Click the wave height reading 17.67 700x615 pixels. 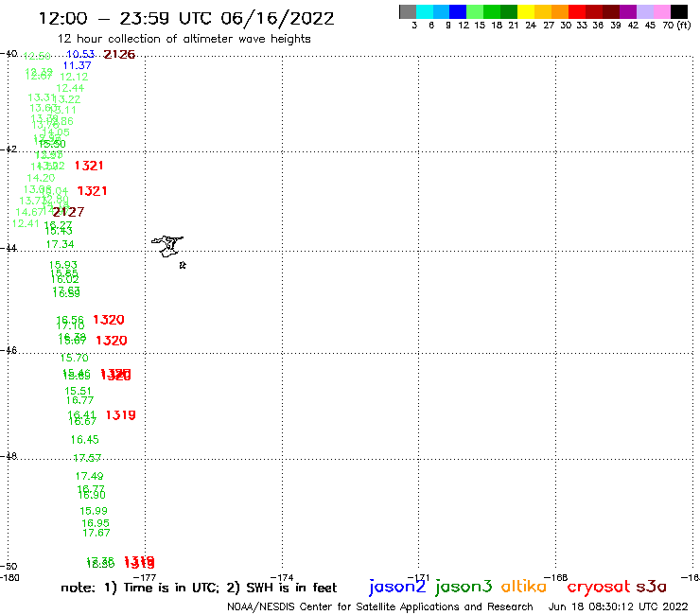pyautogui.click(x=96, y=533)
